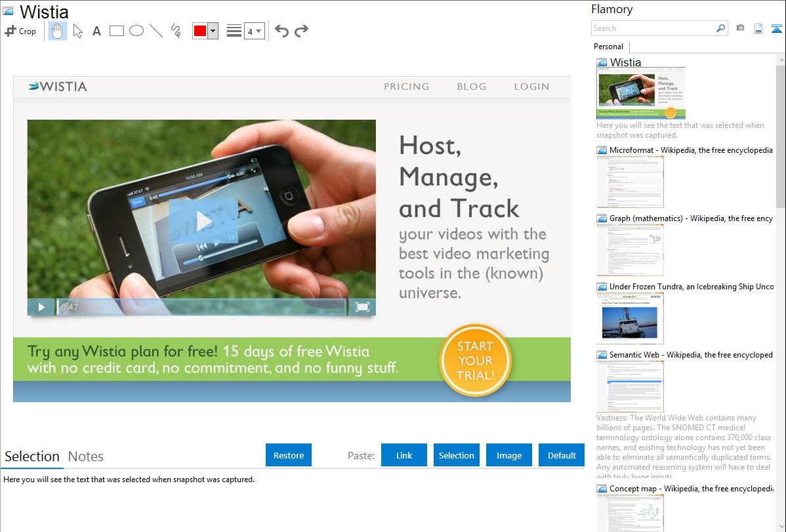The image size is (786, 532).
Task: Open the Graph (mathematics) snapshot thumbnail
Action: tap(630, 250)
